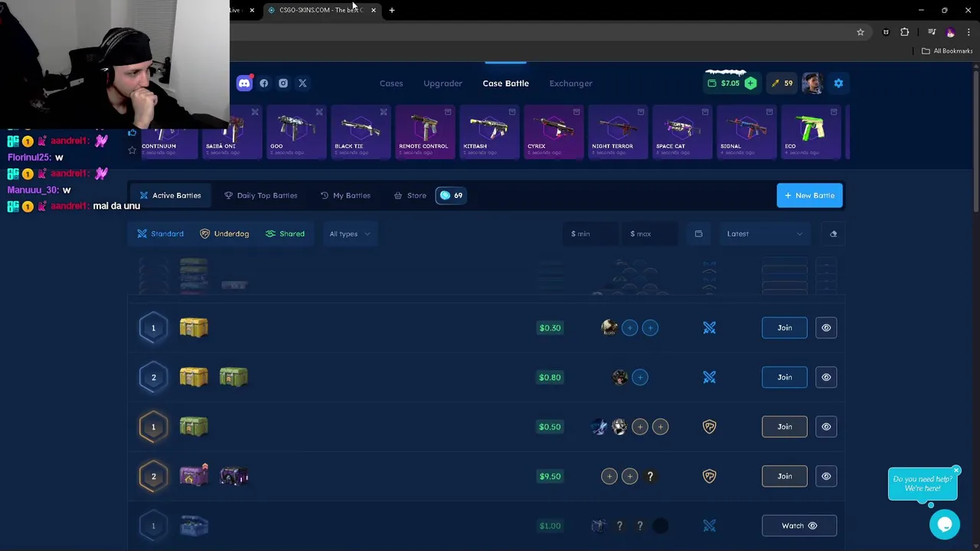The height and width of the screenshot is (551, 980).
Task: Click the New Battle button
Action: coord(809,195)
